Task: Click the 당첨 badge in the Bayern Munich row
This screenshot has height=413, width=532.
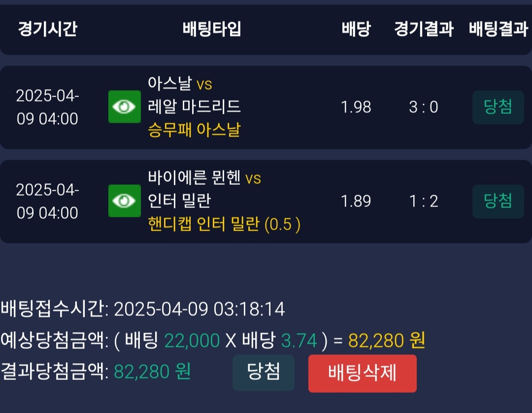Action: (x=498, y=201)
